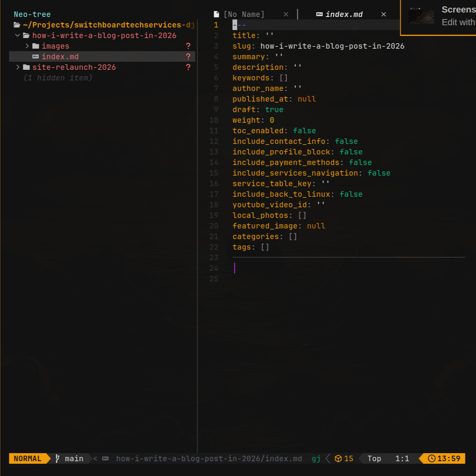
Task: Select the site-relaunch-2026 folder row
Action: (102, 67)
